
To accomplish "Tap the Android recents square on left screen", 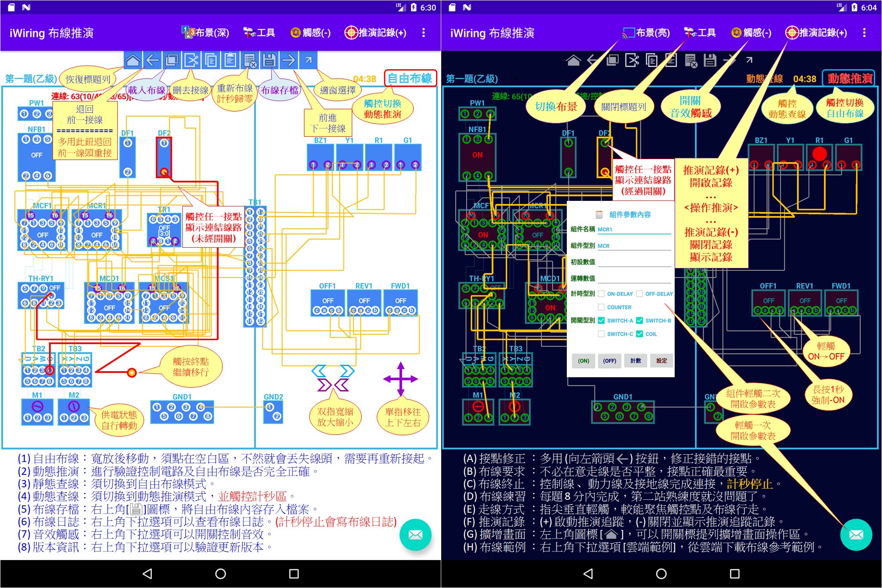I will pyautogui.click(x=294, y=573).
